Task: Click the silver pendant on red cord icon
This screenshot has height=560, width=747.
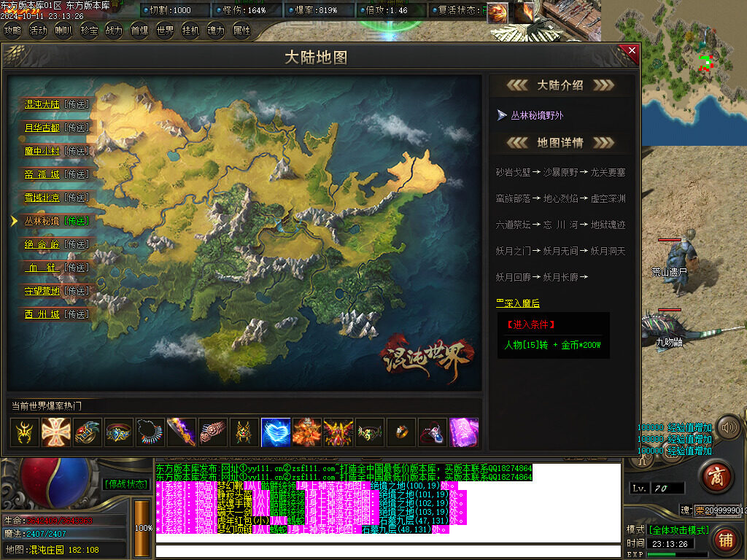Action: click(433, 432)
